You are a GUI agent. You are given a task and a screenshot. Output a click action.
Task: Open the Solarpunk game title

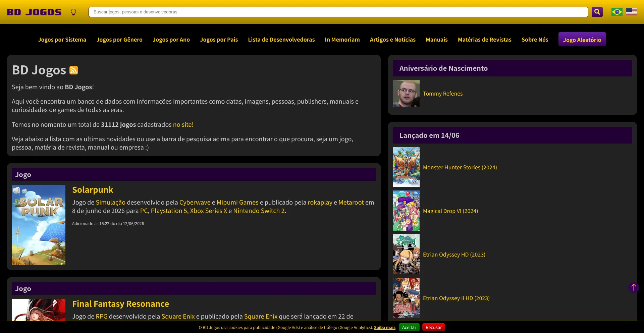(x=93, y=190)
